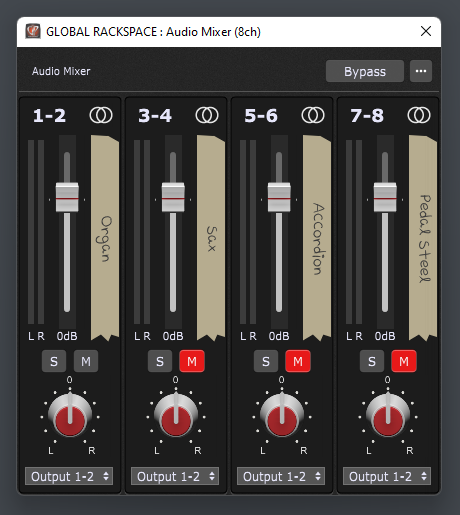460x515 pixels.
Task: Click the pan knob for channel 5-6
Action: click(x=282, y=415)
